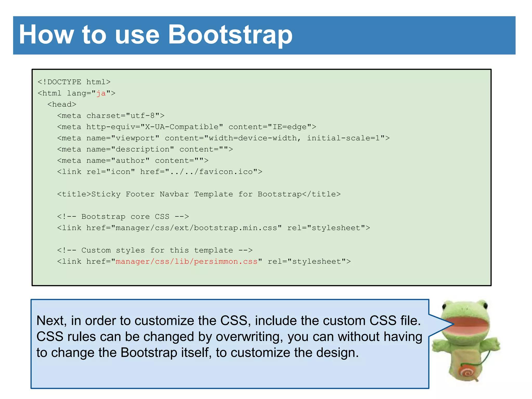532x399 pixels.
Task: Click the X-UA-Compatible meta line
Action: pos(187,127)
